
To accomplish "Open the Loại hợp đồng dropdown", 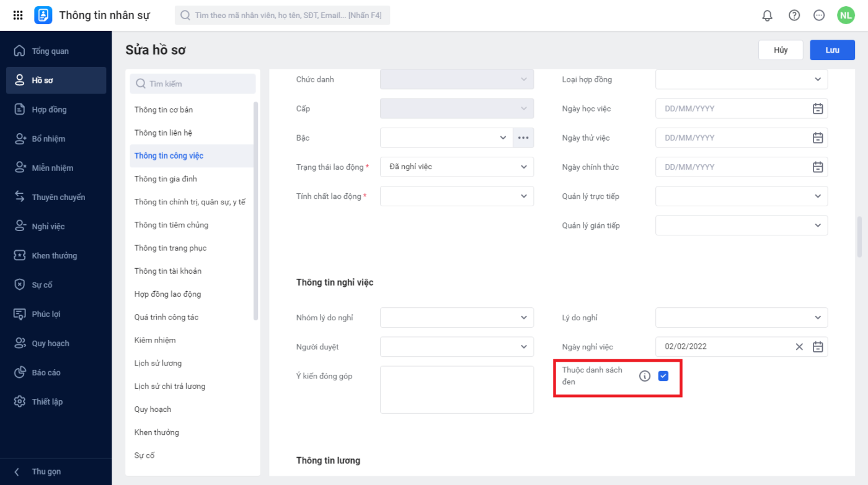I will 742,79.
